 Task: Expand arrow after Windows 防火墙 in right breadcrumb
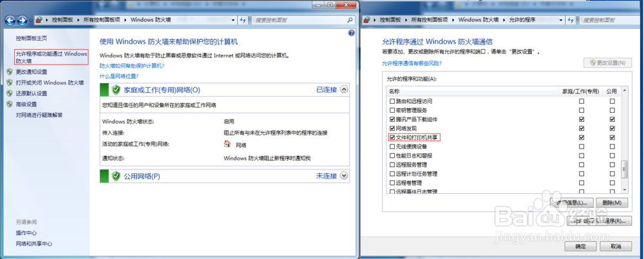(505, 20)
